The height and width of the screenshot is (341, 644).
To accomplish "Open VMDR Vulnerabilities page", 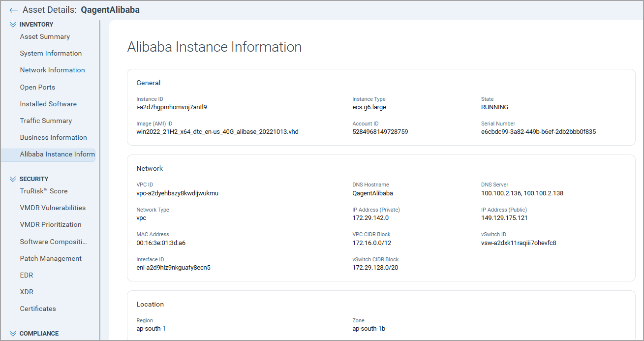I will point(53,208).
